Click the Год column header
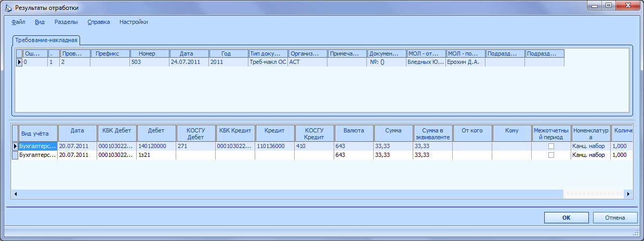Screen dimensions: 644x241 coord(229,53)
